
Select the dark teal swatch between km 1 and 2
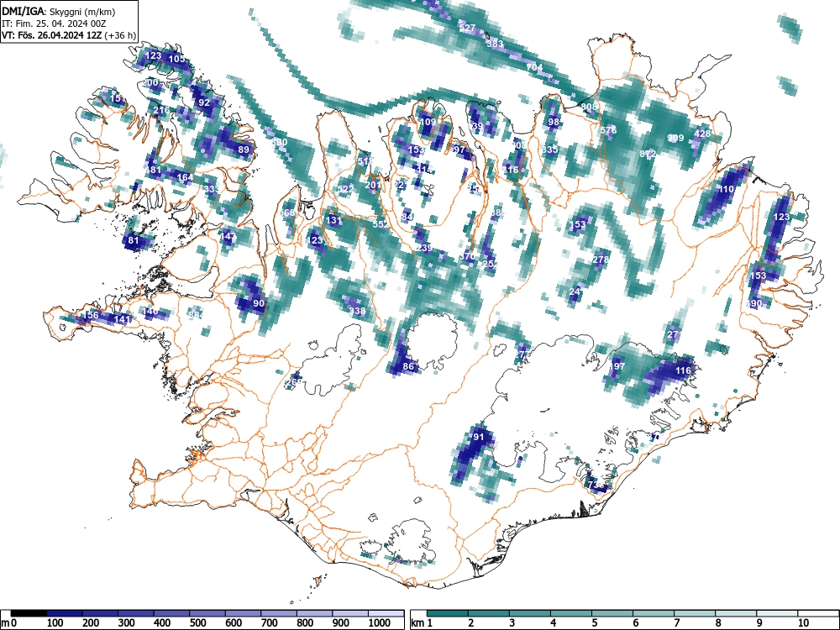(448, 613)
